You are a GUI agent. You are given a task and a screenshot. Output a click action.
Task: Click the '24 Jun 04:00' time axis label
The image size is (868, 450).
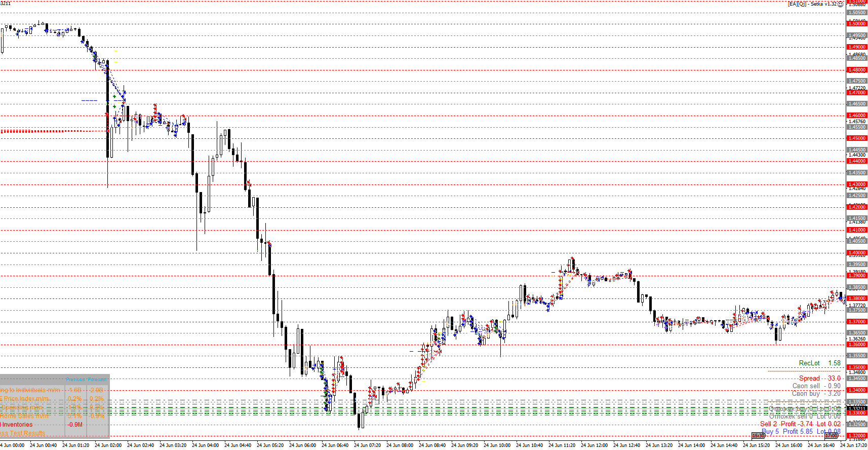click(x=206, y=445)
